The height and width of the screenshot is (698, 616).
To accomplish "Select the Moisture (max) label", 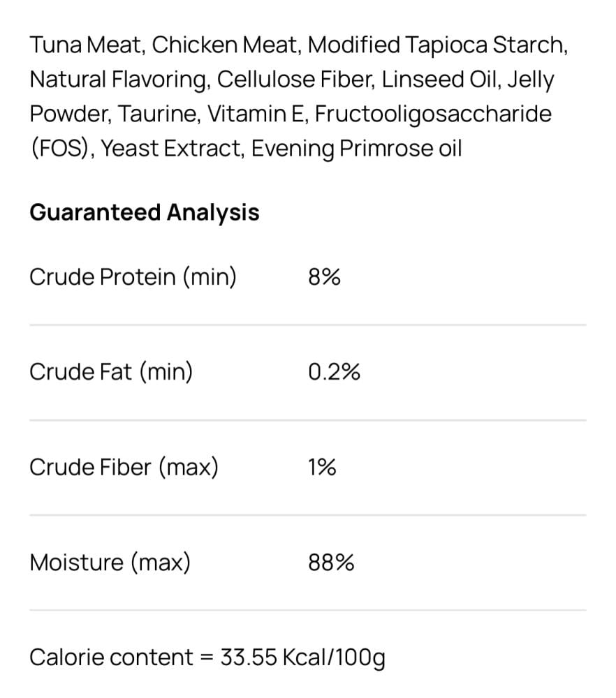I will 110,563.
